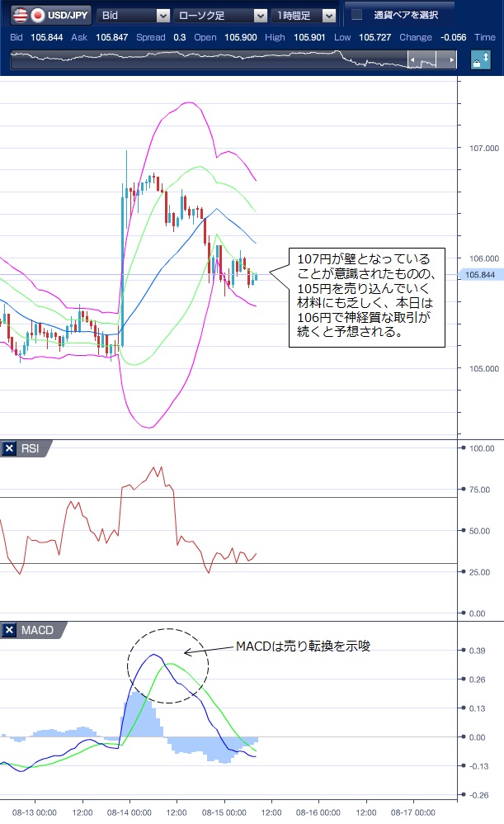
Task: Click the RSI 100.00 axis label
Action: click(x=482, y=448)
